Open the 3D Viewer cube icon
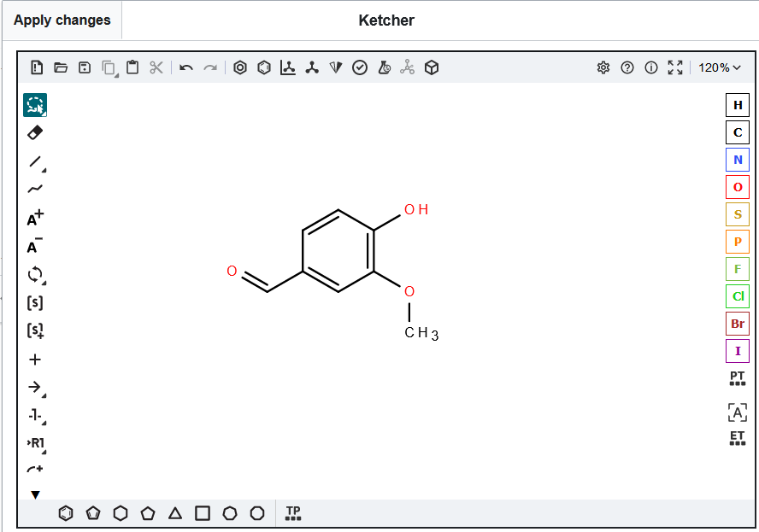759x532 pixels. [432, 67]
